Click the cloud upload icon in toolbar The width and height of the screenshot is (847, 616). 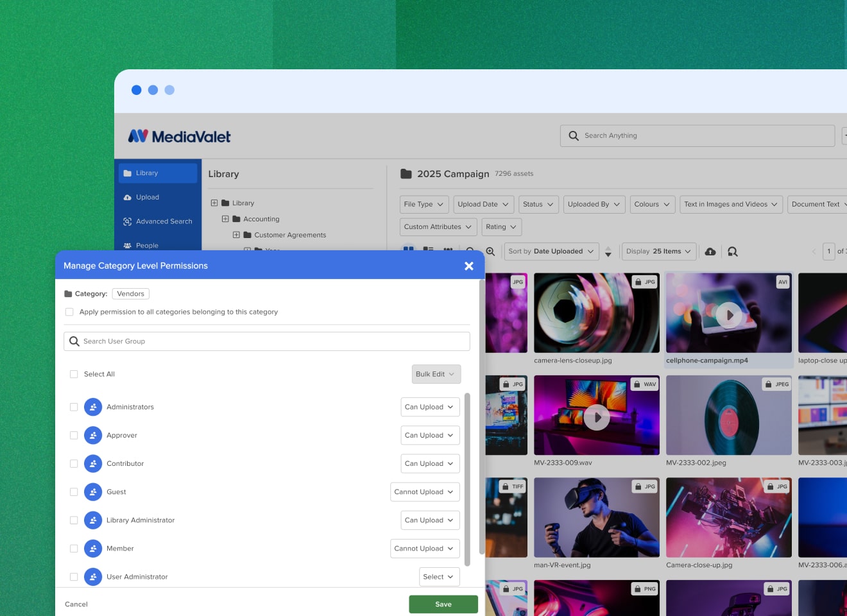[710, 252]
